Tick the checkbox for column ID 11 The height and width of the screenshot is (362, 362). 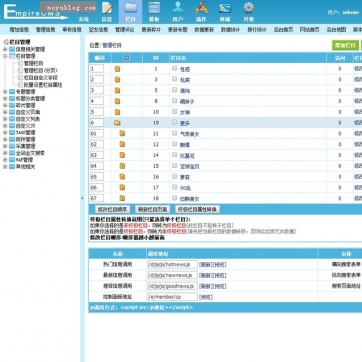tap(174, 133)
